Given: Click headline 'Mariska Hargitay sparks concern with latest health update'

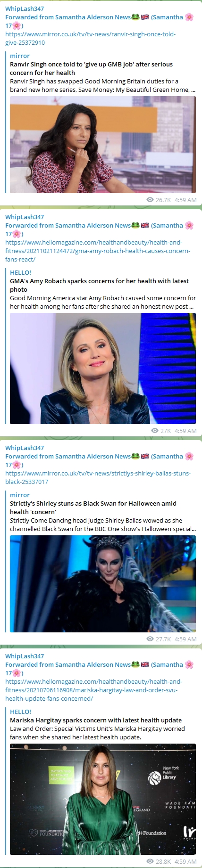Looking at the screenshot, I should pos(96,720).
